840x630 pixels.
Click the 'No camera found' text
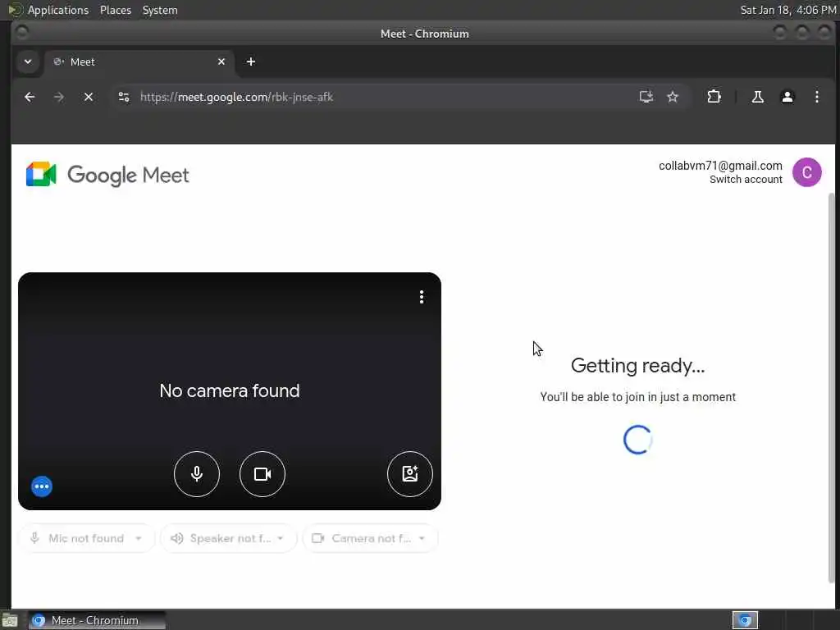[x=230, y=391]
